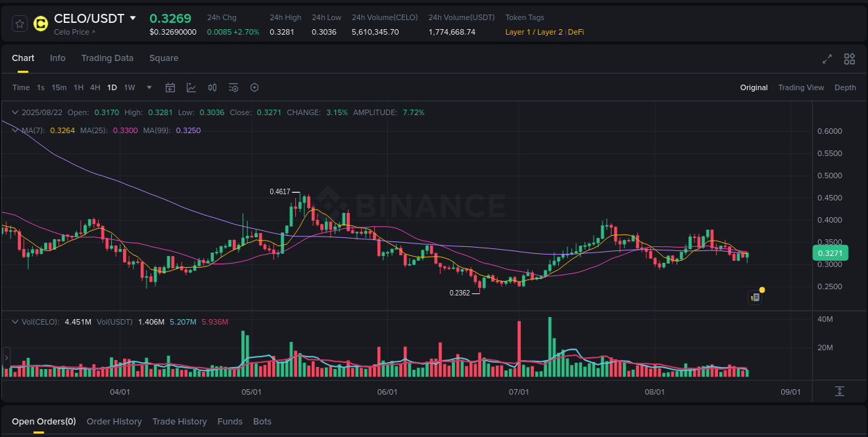Open the indicator settings icon
Screen dimensions: 868x437
(233, 87)
